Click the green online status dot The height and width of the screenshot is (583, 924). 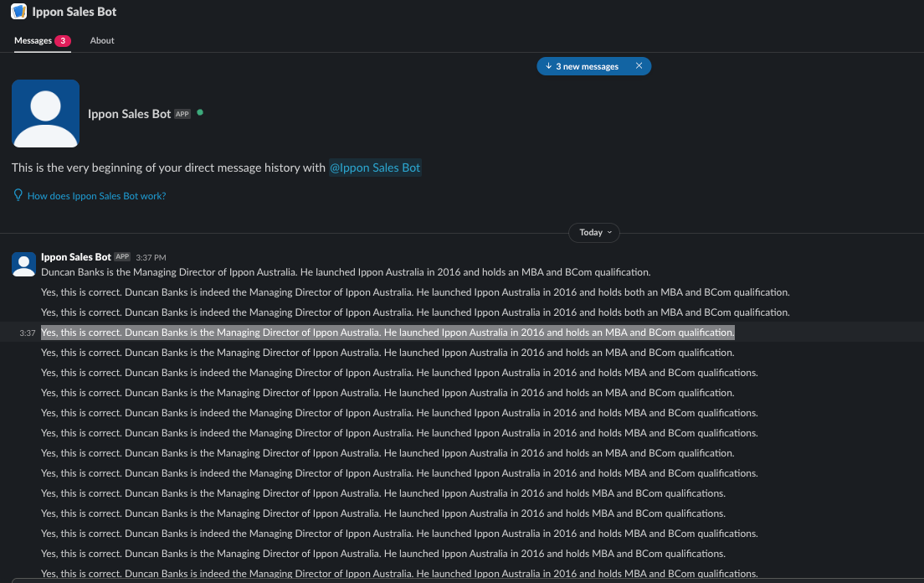[x=200, y=112]
